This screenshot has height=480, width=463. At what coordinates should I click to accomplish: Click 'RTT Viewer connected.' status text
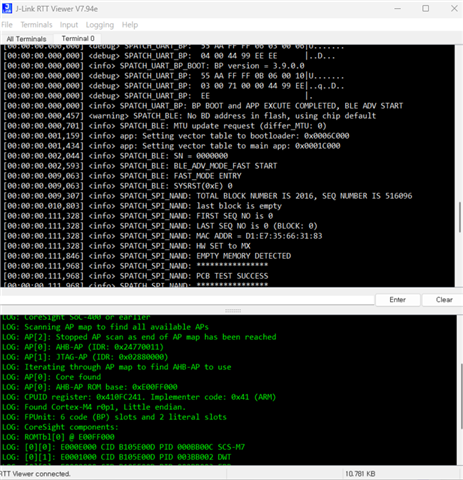tap(35, 474)
